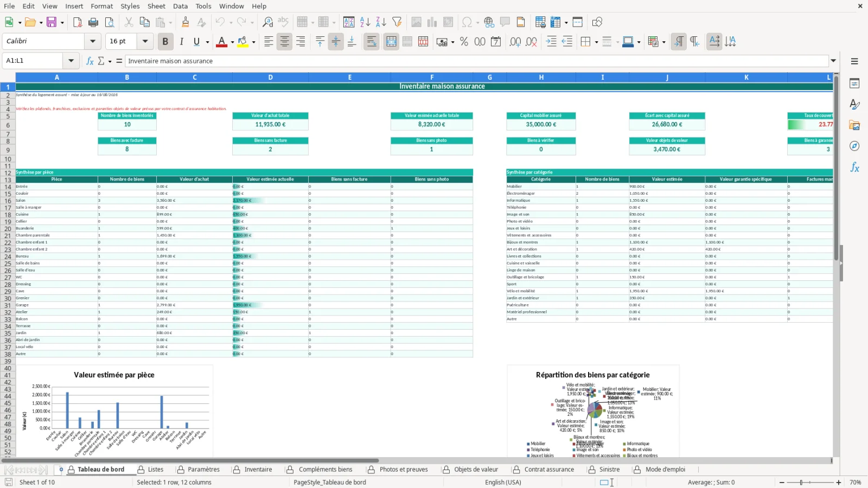Click the Export as PDF icon
Image resolution: width=868 pixels, height=488 pixels.
[78, 22]
